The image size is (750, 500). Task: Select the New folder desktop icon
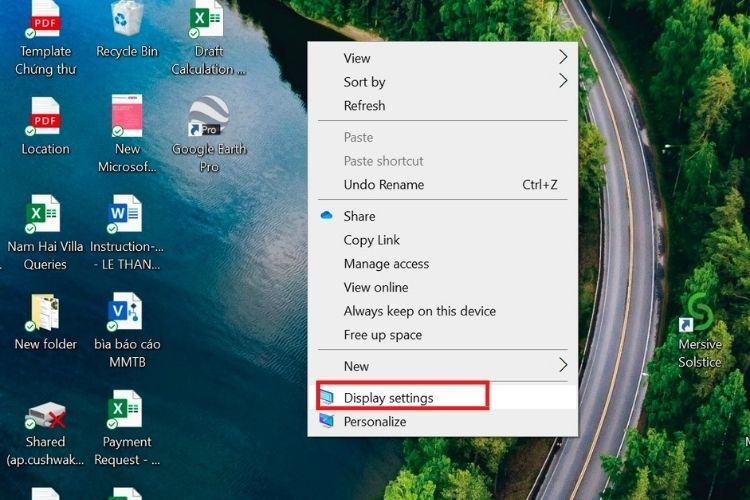coord(44,312)
